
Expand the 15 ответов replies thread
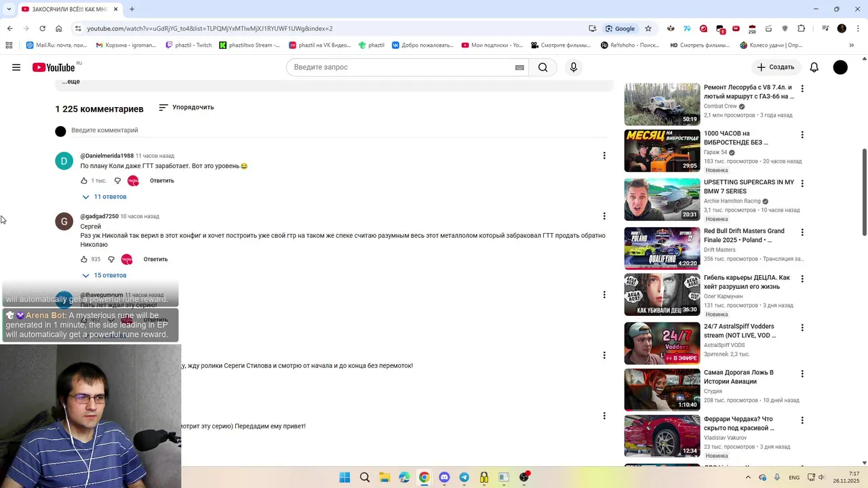[x=104, y=275]
